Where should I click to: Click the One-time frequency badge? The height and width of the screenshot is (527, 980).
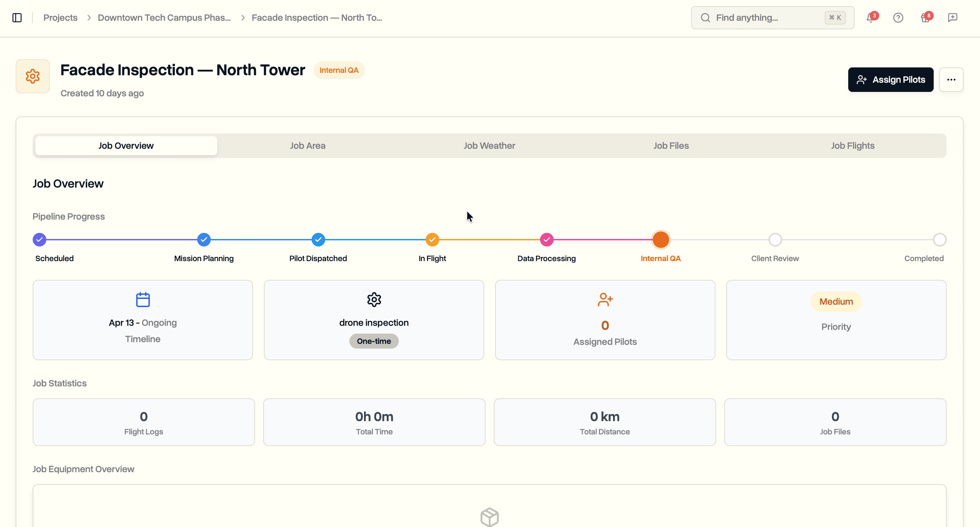pyautogui.click(x=374, y=341)
